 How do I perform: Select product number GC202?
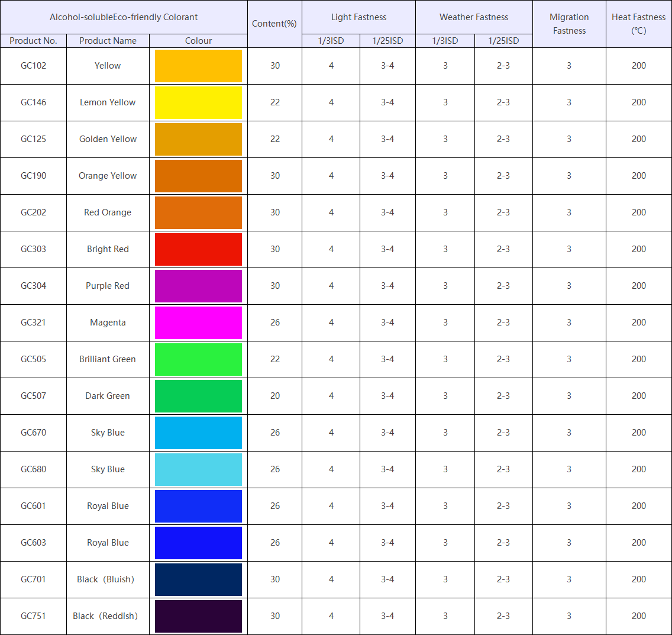pyautogui.click(x=33, y=212)
